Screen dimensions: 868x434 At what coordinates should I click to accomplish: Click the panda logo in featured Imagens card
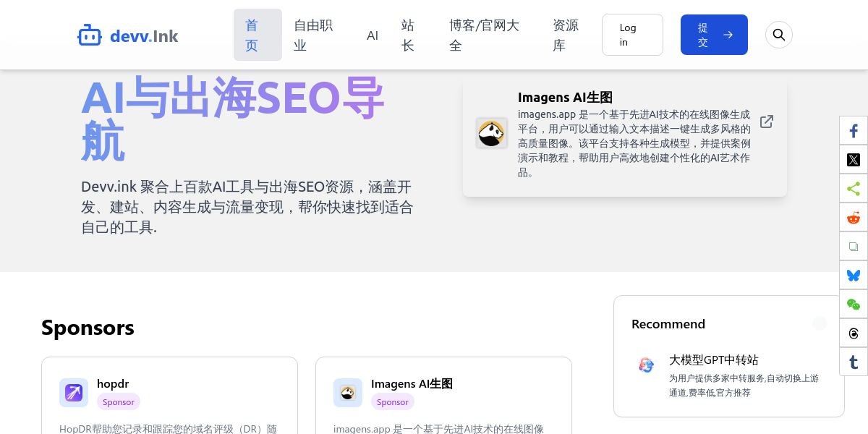492,133
